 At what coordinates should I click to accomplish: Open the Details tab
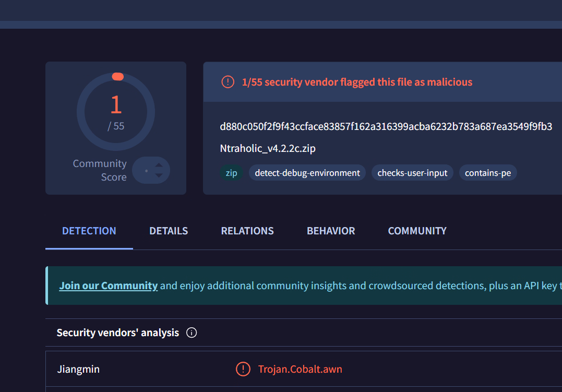click(169, 231)
